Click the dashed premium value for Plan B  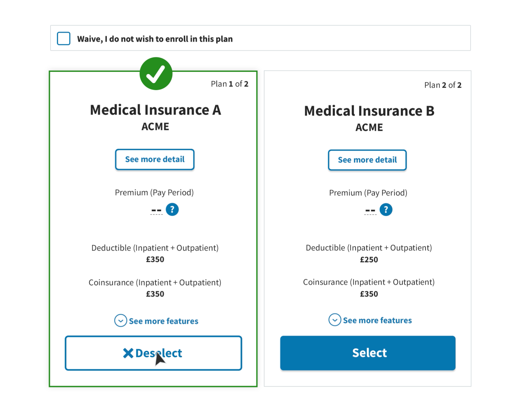coord(370,211)
